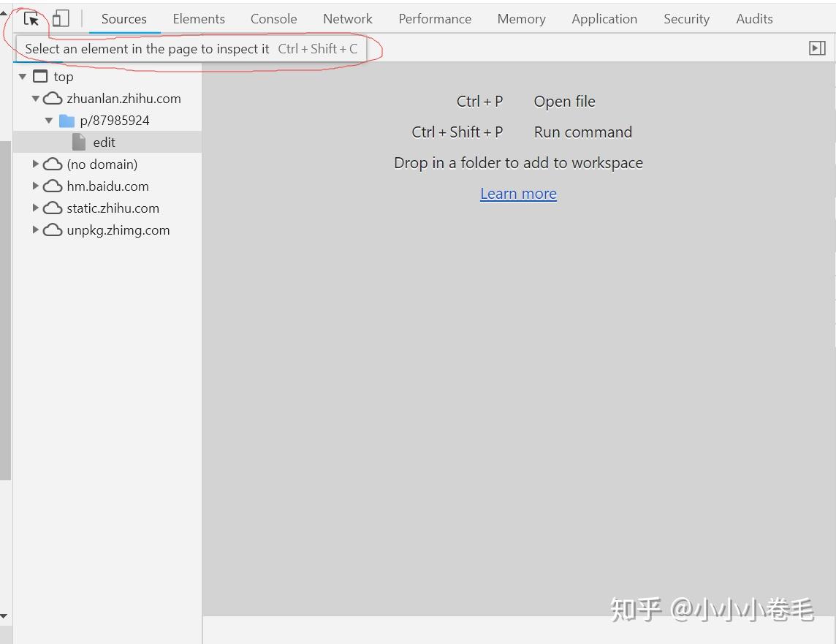
Task: Click the hm.baidu.com cloud icon
Action: pos(53,186)
